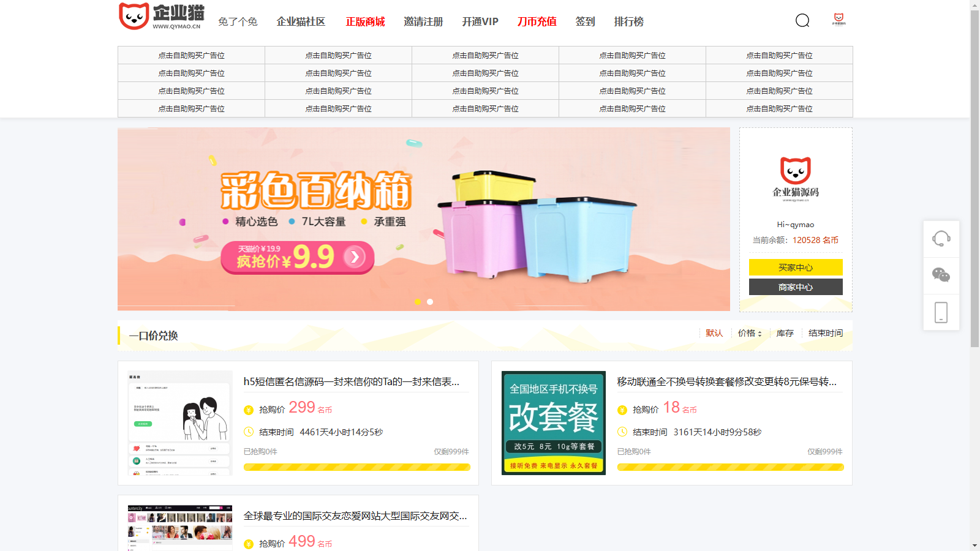Click the 企业猫源码 logo in right panel
The width and height of the screenshot is (980, 551).
(794, 175)
